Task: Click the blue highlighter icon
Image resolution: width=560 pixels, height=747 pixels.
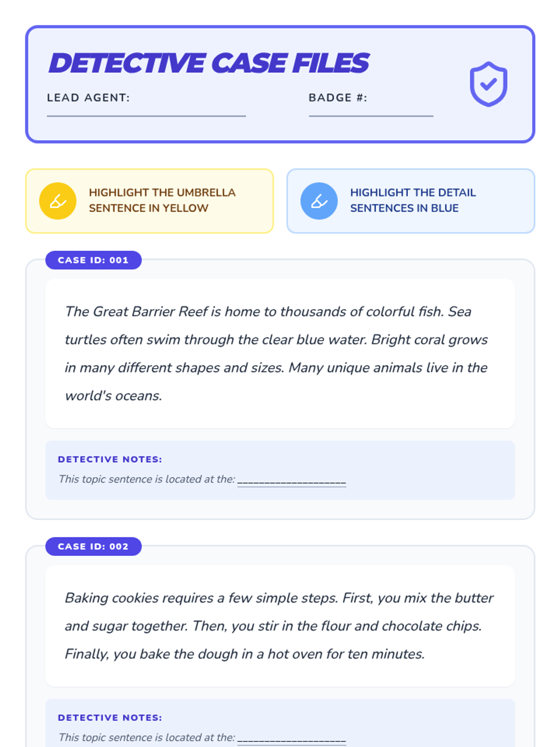Action: tap(319, 201)
